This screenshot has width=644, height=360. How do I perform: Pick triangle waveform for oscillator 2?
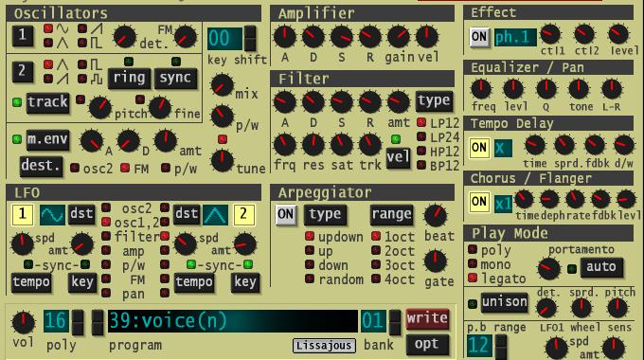click(48, 64)
